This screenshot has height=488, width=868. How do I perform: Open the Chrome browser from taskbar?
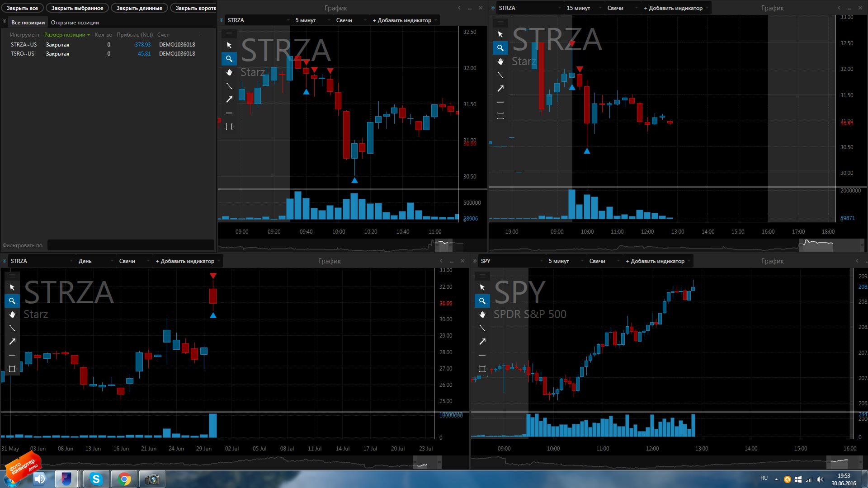pyautogui.click(x=124, y=479)
